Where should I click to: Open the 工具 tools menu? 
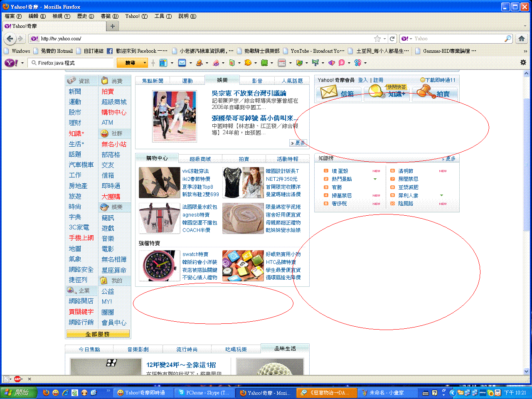coord(163,16)
